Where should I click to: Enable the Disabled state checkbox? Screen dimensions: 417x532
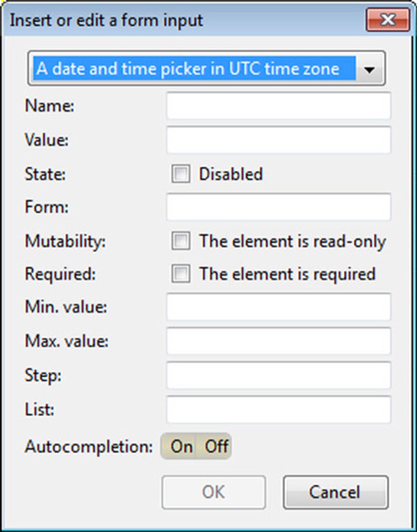(181, 174)
